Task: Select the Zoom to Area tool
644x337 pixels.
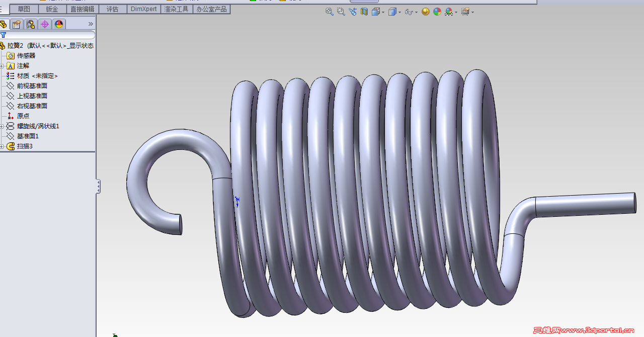Action: pos(341,12)
